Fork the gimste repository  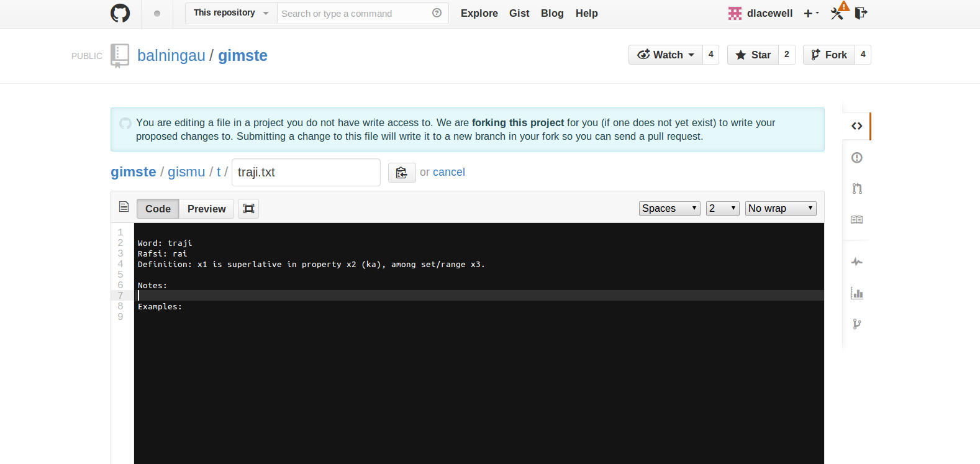[829, 55]
